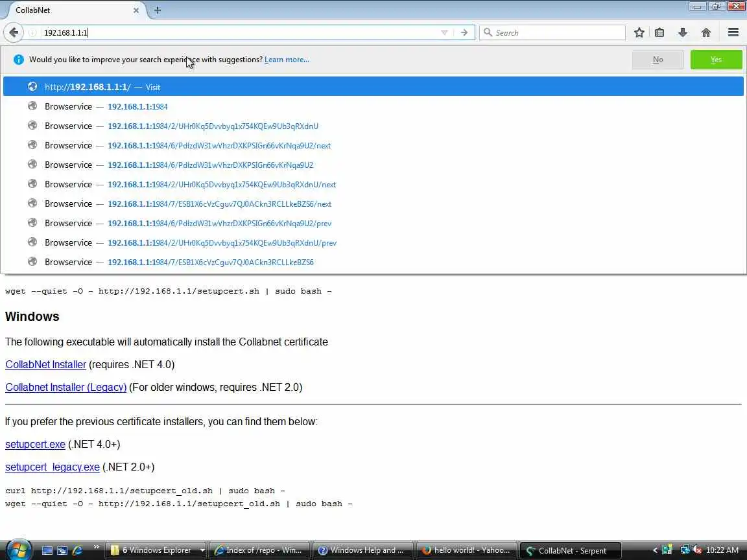The image size is (747, 560).
Task: Open the Learn more… link
Action: (287, 60)
